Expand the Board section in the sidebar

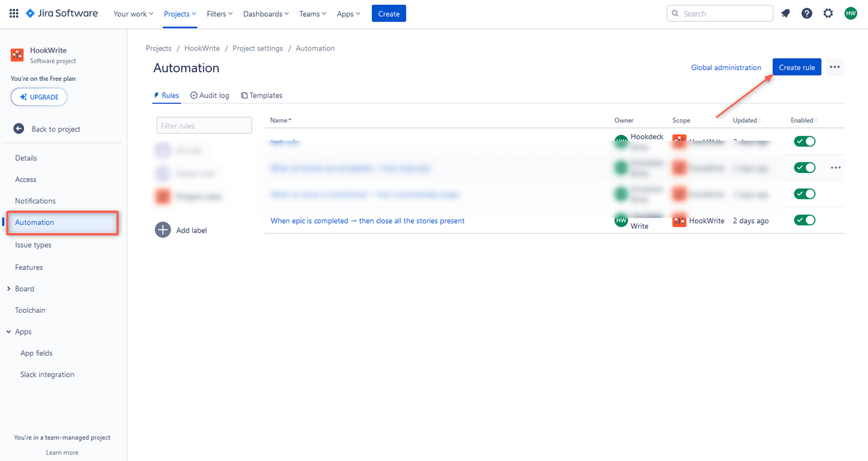pyautogui.click(x=8, y=288)
